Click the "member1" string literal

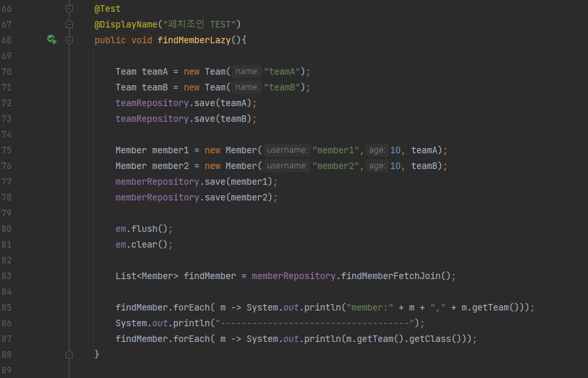336,150
